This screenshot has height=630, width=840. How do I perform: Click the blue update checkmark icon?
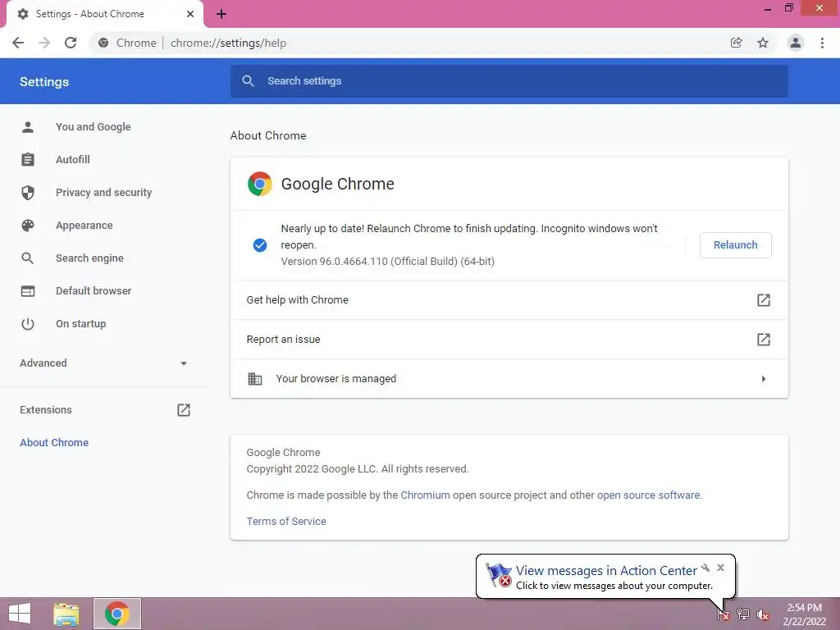[x=260, y=244]
